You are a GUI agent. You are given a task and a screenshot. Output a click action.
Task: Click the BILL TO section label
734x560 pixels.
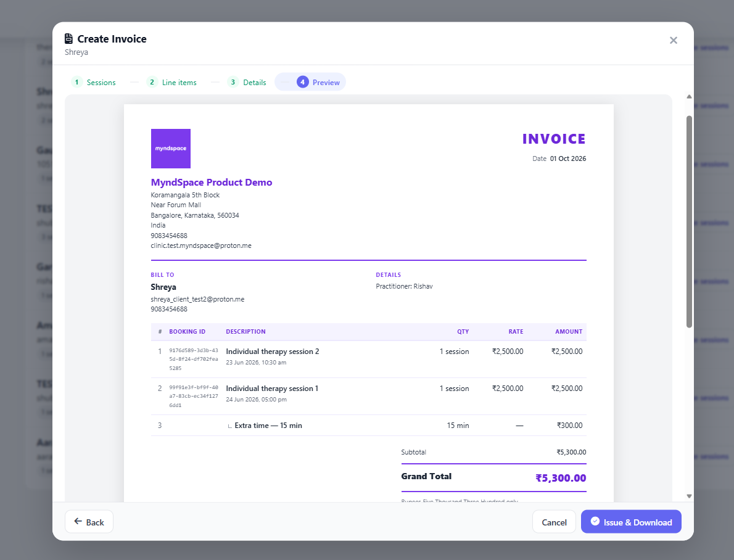point(162,275)
